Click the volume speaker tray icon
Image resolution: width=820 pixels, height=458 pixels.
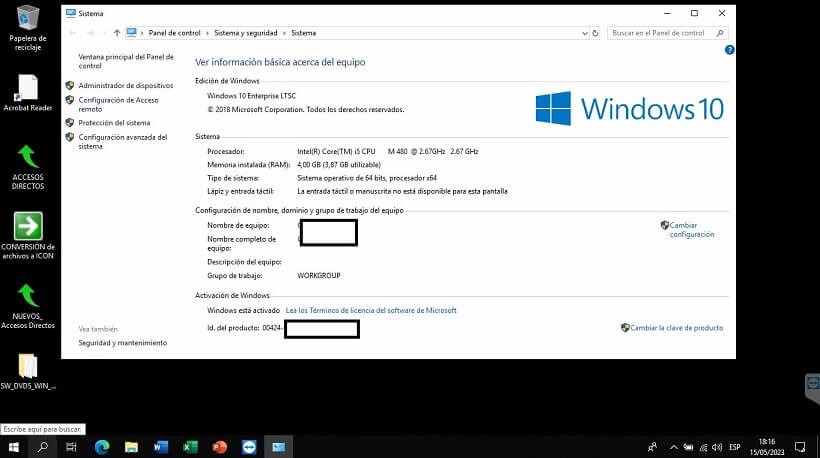(717, 447)
